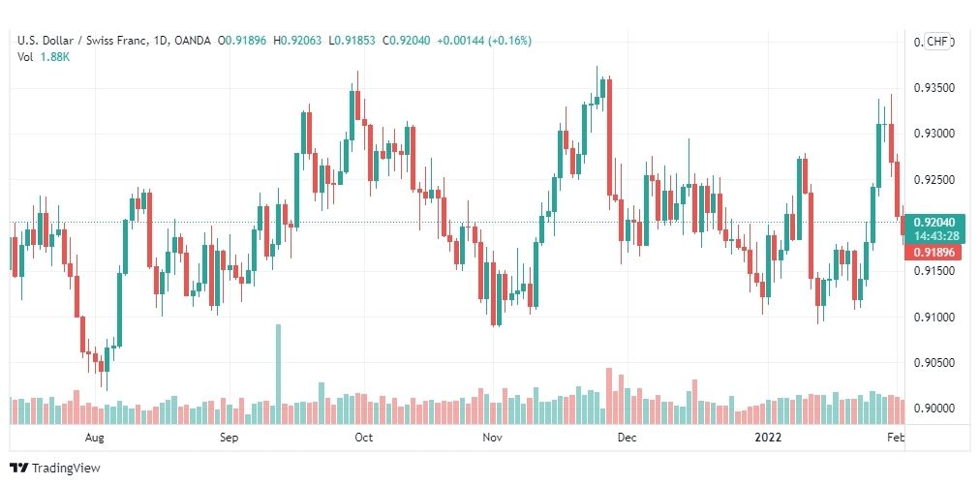Screen dimensions: 980x485
Task: Click the 0.93500 price axis label
Action: (x=934, y=87)
